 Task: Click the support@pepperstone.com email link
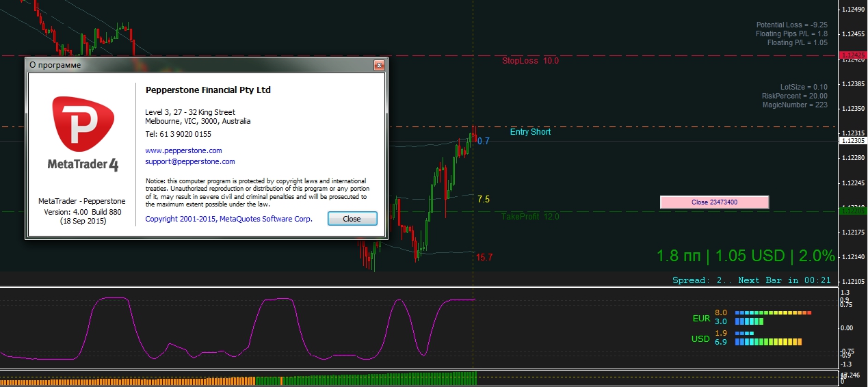click(190, 162)
